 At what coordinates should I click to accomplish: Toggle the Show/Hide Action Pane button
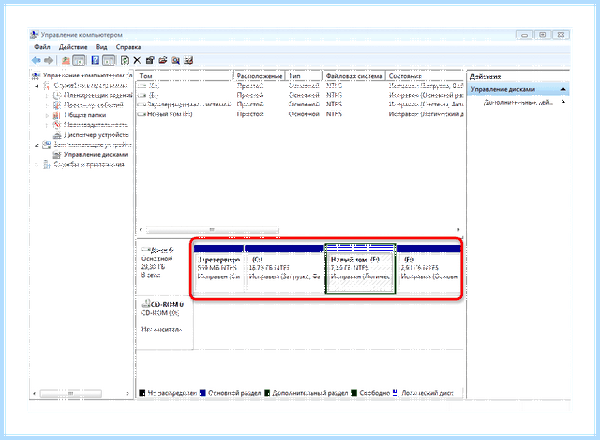point(109,60)
